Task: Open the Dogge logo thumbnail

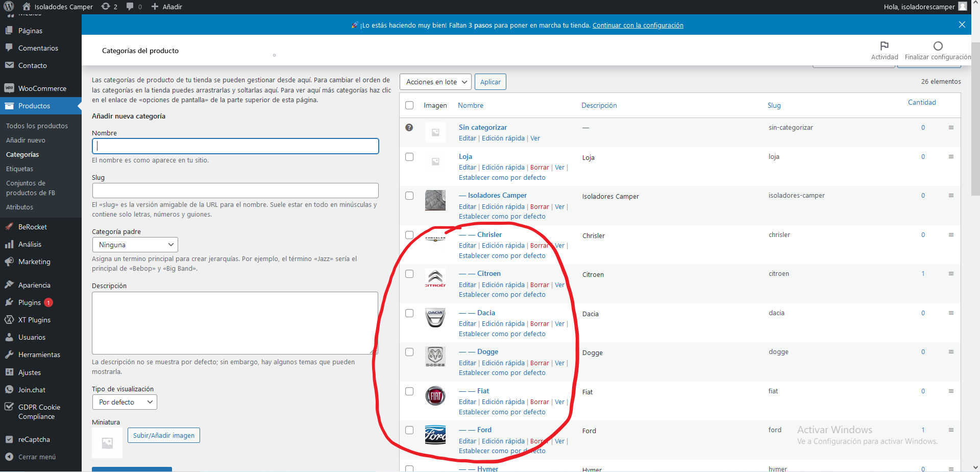Action: 435,357
